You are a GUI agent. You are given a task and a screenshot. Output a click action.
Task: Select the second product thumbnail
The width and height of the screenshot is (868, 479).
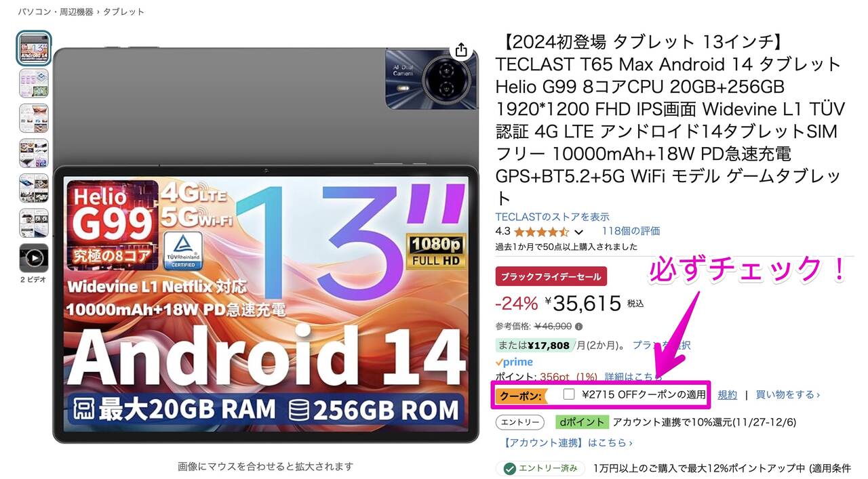34,83
